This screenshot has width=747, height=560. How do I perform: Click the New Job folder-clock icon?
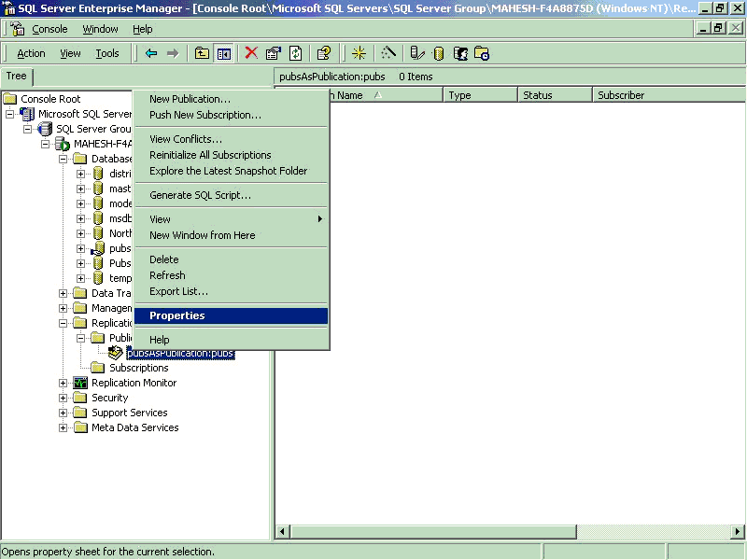(482, 53)
